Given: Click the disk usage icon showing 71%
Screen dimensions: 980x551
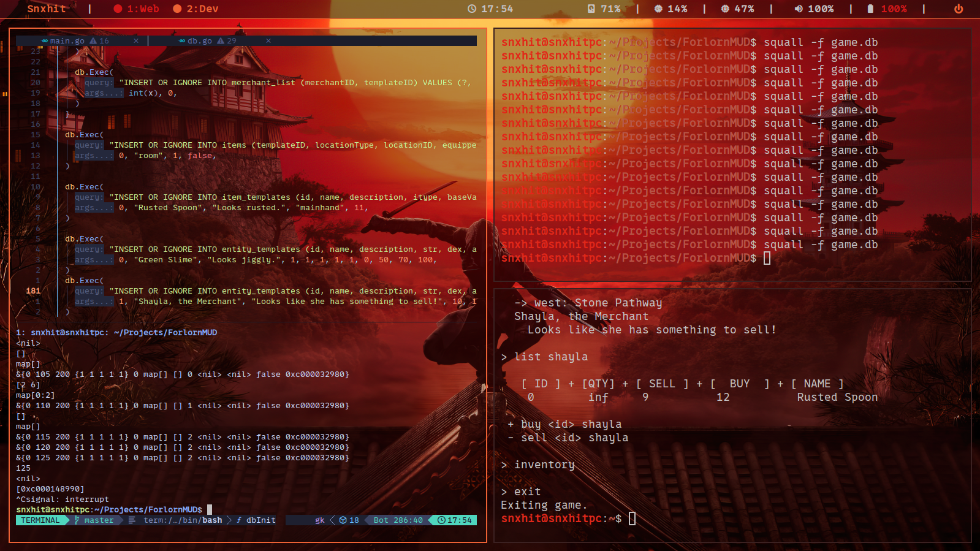Looking at the screenshot, I should tap(591, 9).
